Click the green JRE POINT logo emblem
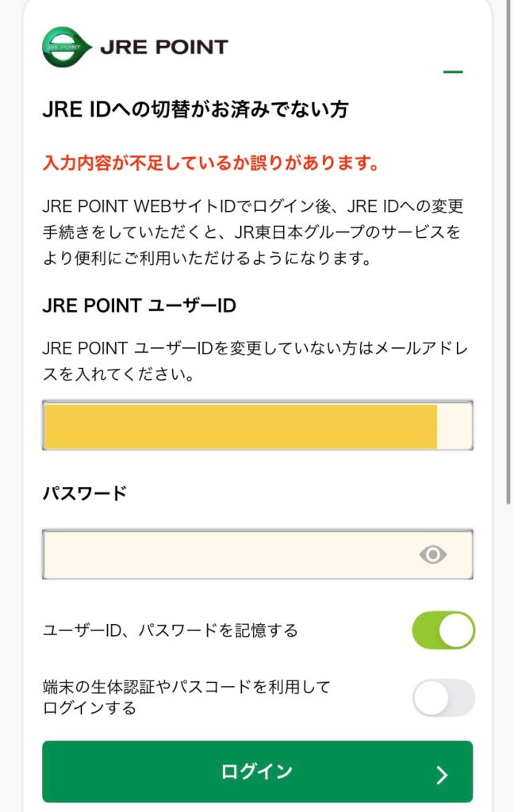This screenshot has height=812, width=514. 67,47
